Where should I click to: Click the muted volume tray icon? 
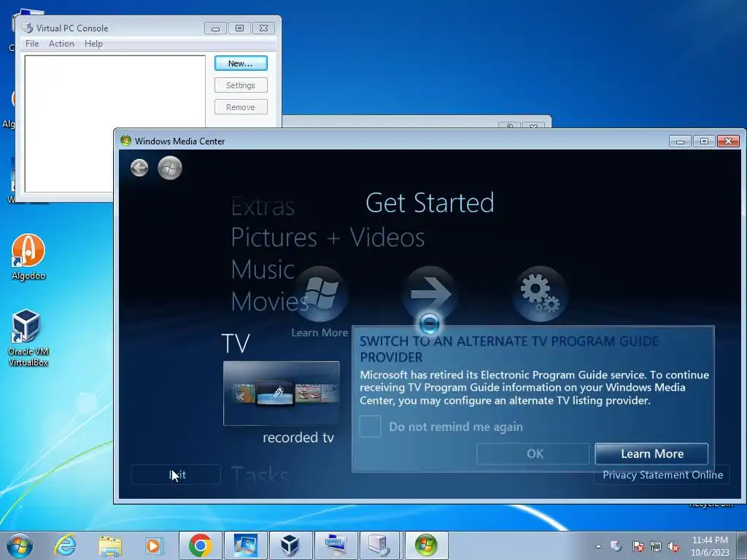(673, 546)
